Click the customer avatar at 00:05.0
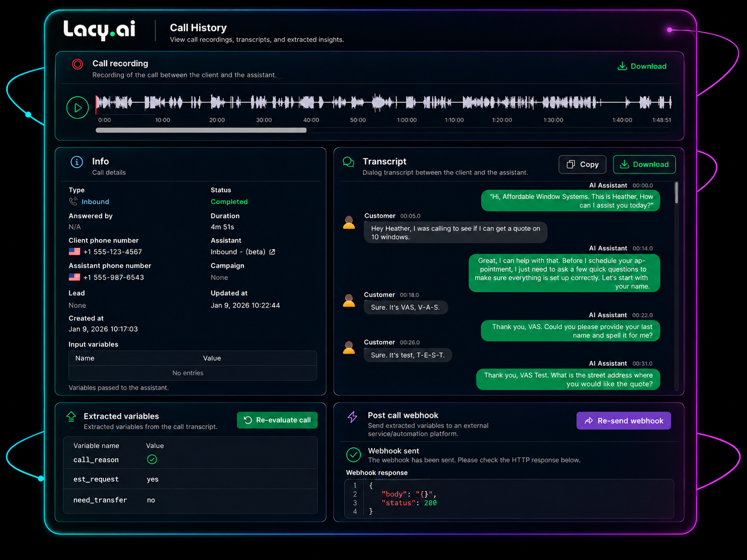Image resolution: width=747 pixels, height=560 pixels. pyautogui.click(x=349, y=222)
